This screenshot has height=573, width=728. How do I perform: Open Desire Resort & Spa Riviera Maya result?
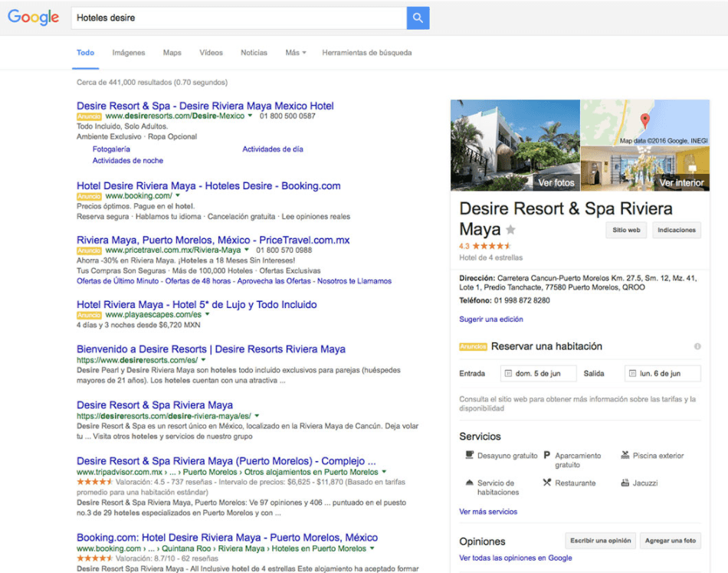[155, 405]
